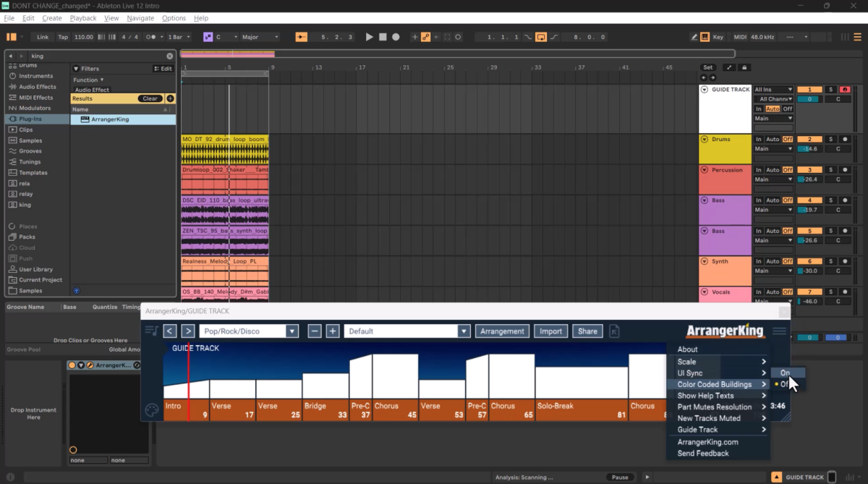868x484 pixels.
Task: Click the Share button in ArrangerKing
Action: tap(587, 331)
